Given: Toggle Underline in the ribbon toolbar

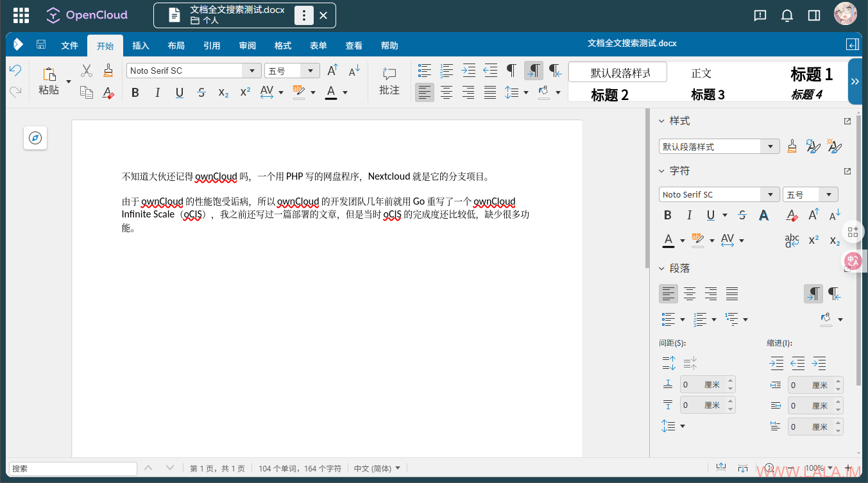Looking at the screenshot, I should (180, 92).
